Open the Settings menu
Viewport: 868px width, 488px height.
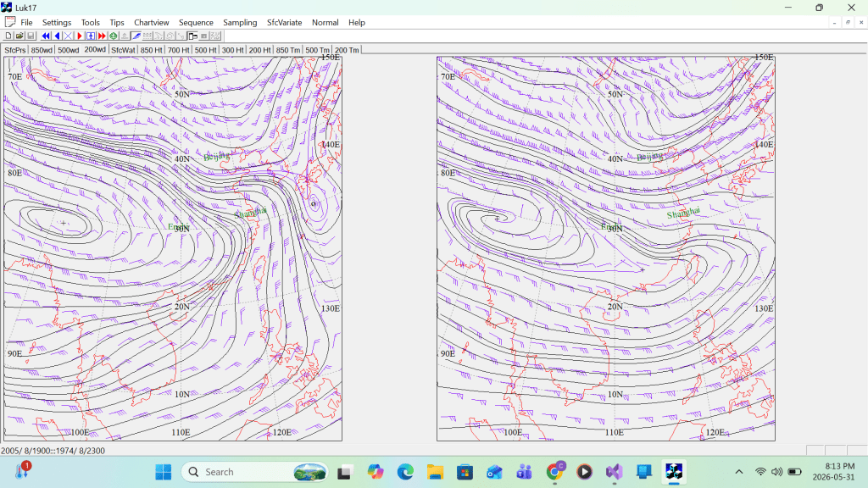click(x=57, y=22)
